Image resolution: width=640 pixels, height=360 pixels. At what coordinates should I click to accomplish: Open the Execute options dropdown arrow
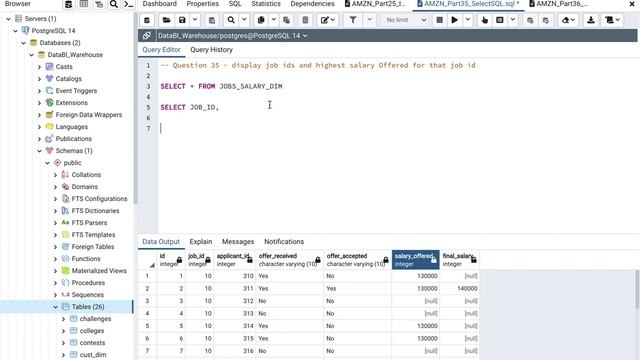468,20
